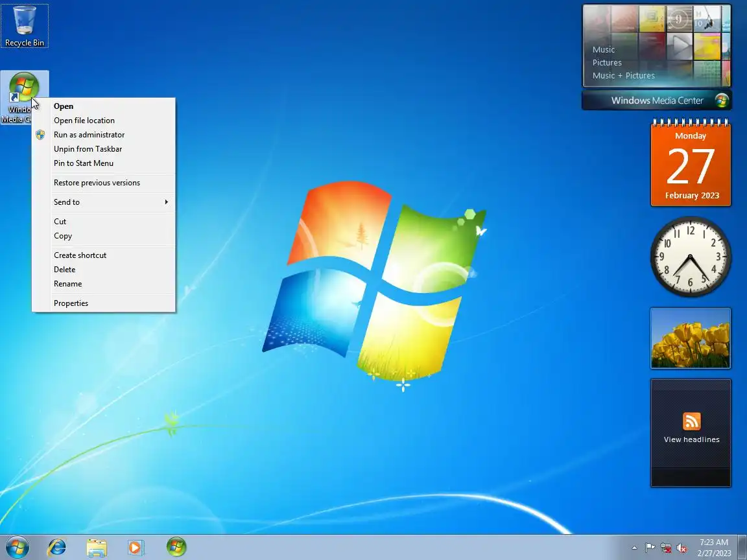
Task: Click Music in the Media Center gadget
Action: coord(604,49)
